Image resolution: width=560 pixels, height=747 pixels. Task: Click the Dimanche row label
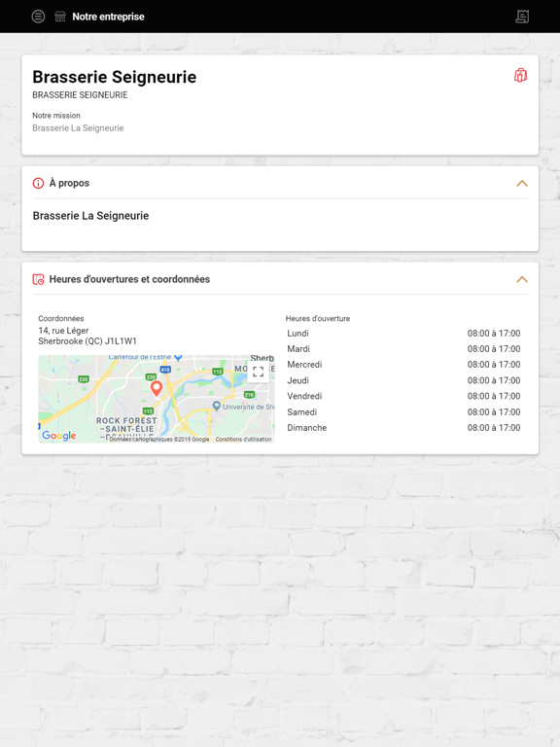coord(307,428)
